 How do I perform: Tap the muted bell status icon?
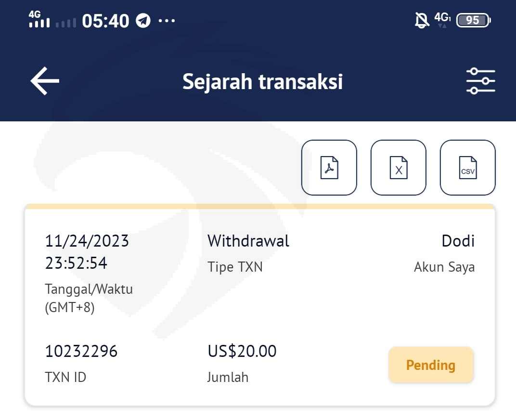tap(422, 20)
